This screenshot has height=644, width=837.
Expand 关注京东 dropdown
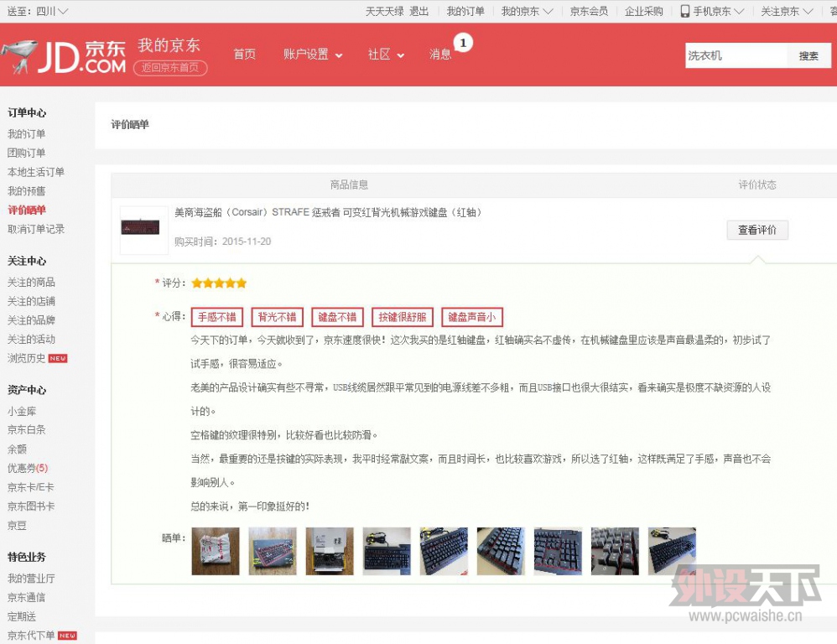pyautogui.click(x=787, y=11)
